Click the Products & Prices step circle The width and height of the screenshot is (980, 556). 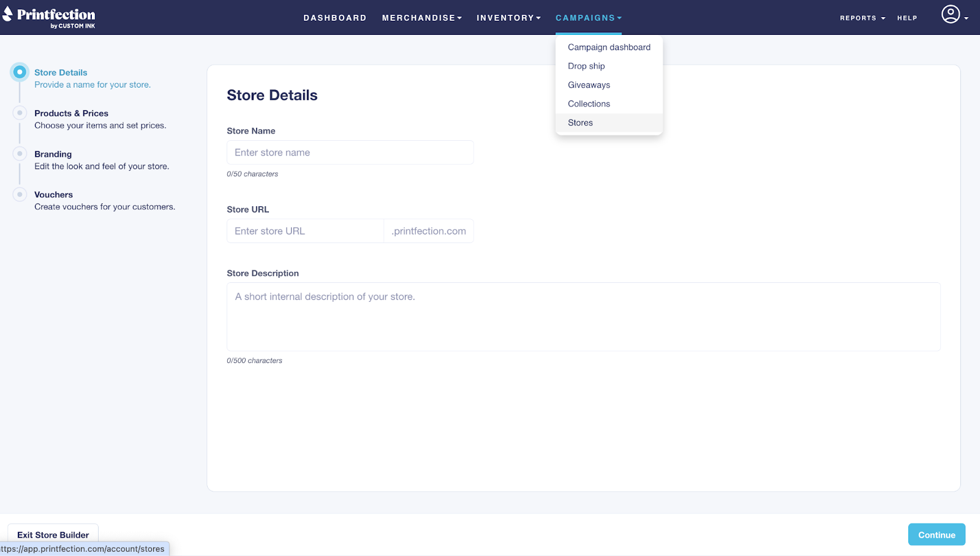point(20,113)
